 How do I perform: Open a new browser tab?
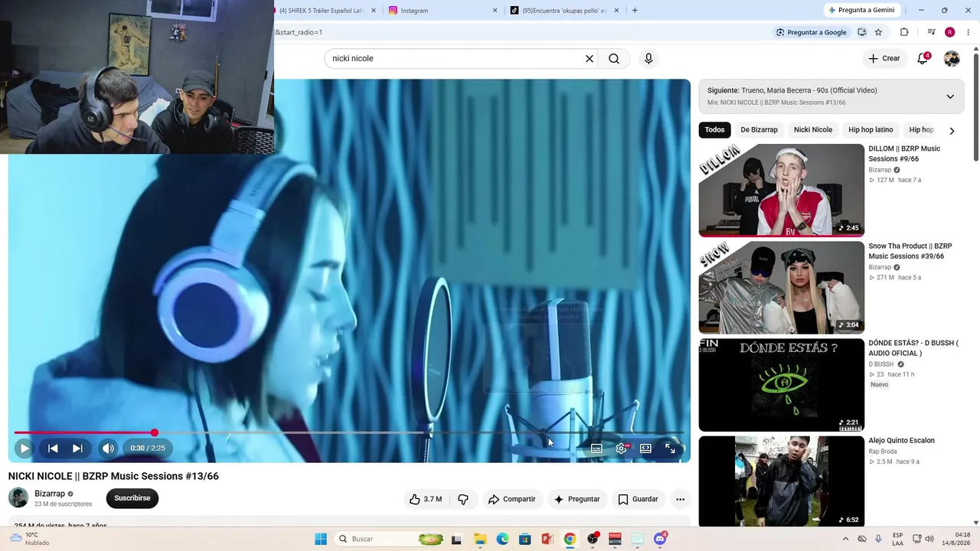[635, 11]
